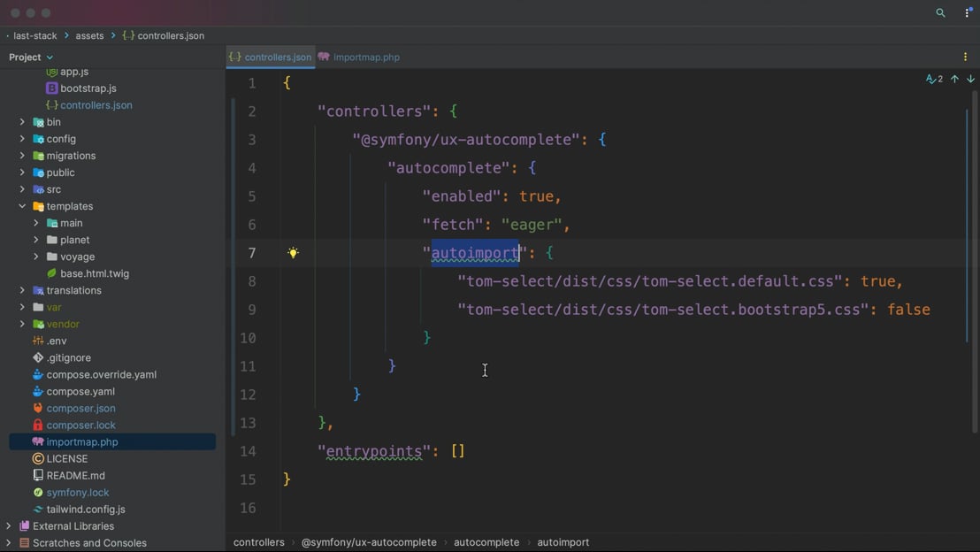980x552 pixels.
Task: Expand the src folder
Action: [x=22, y=189]
